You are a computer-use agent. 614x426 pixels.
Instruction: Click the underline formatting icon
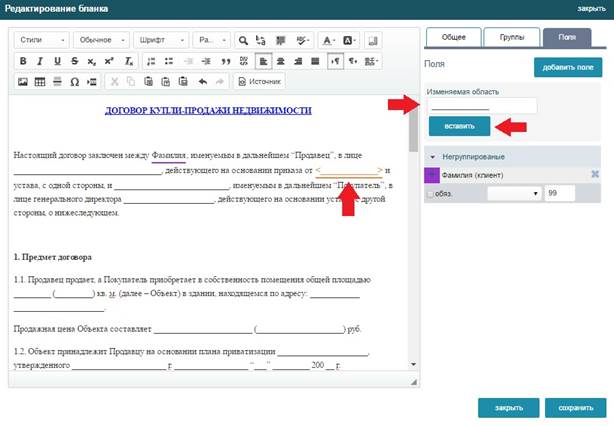pos(58,61)
